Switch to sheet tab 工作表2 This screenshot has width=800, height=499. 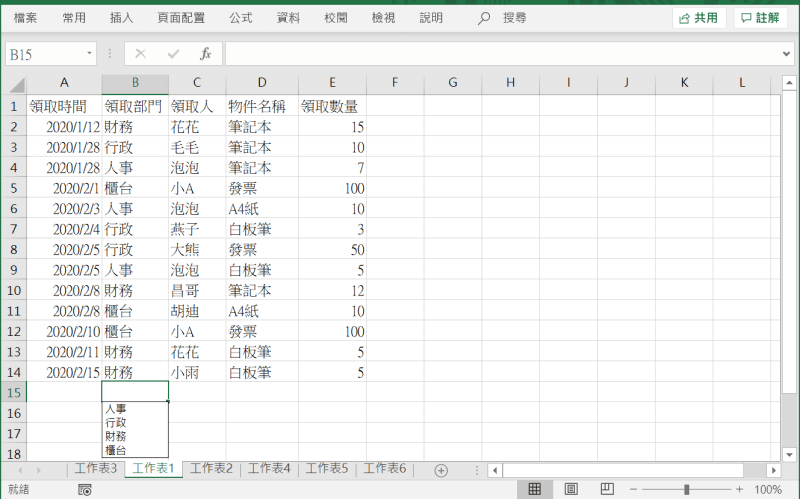coord(211,468)
